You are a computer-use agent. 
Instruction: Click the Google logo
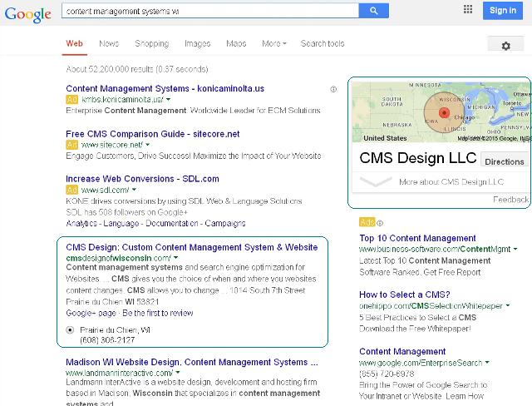tap(27, 14)
